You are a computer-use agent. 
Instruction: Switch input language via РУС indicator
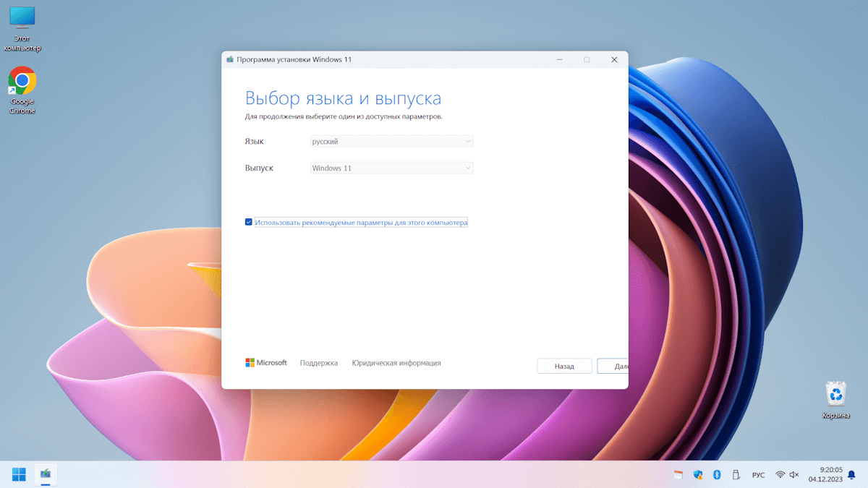(758, 475)
